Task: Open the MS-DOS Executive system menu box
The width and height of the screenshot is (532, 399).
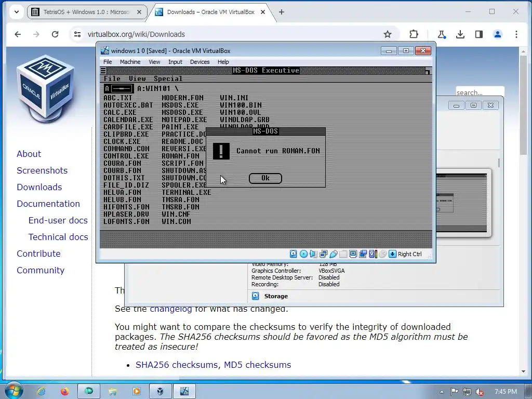Action: click(x=103, y=71)
